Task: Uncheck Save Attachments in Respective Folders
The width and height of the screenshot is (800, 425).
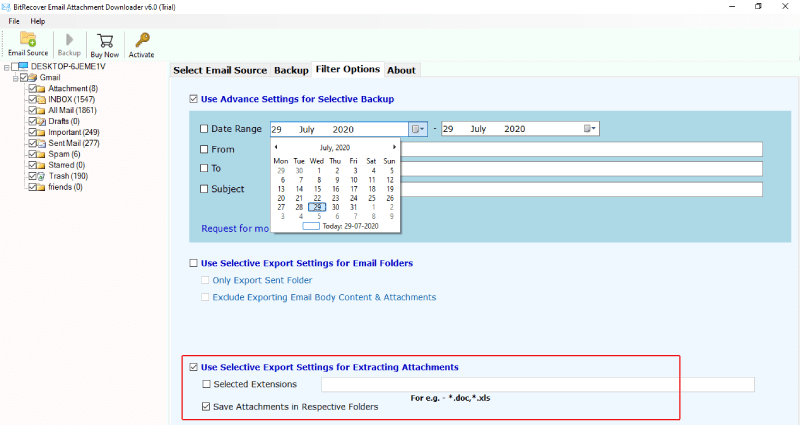Action: (x=206, y=406)
